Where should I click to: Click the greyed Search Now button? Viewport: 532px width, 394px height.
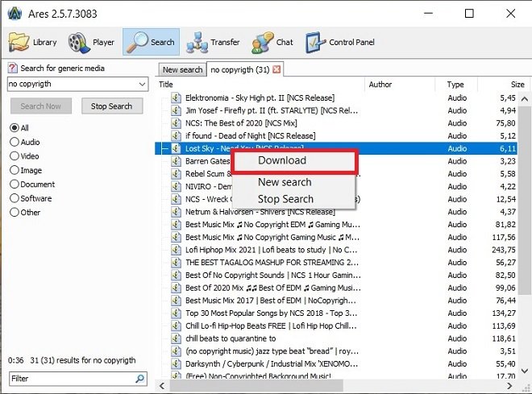(x=41, y=106)
